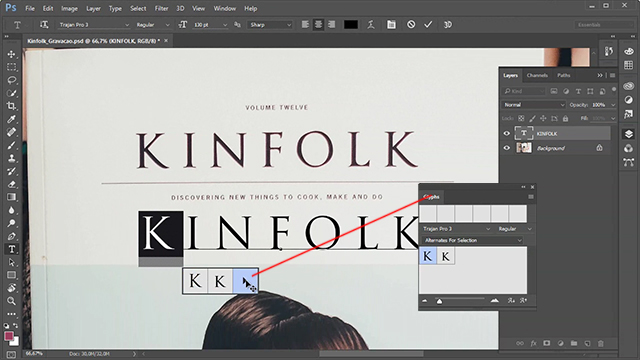Open Create Warped Text dialog
Viewport: 640px width, 360px height.
[371, 25]
